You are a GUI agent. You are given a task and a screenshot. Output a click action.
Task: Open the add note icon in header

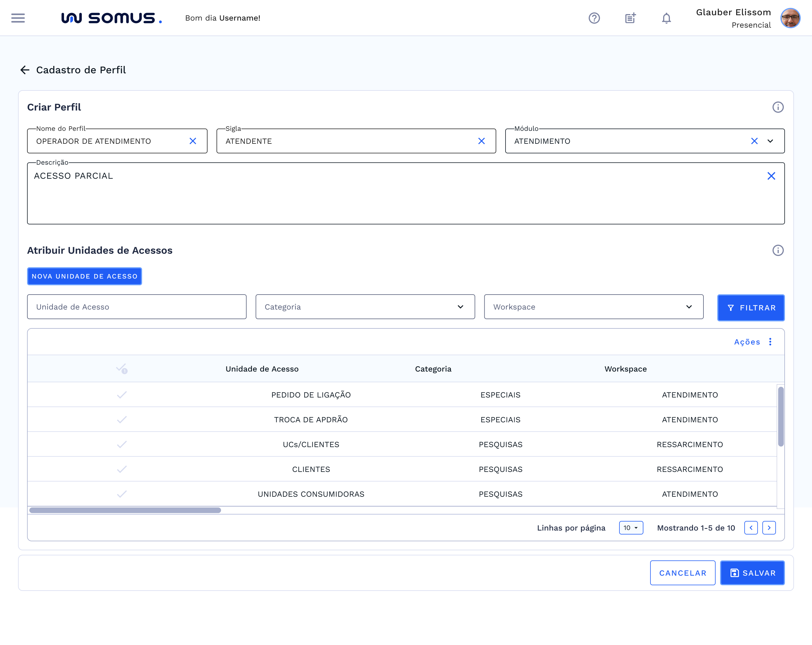coord(630,18)
